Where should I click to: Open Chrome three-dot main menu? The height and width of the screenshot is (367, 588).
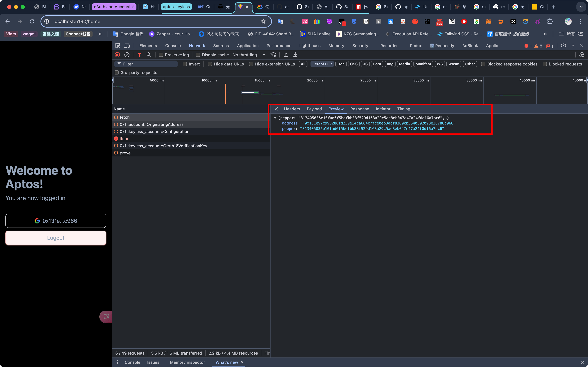coord(581,21)
